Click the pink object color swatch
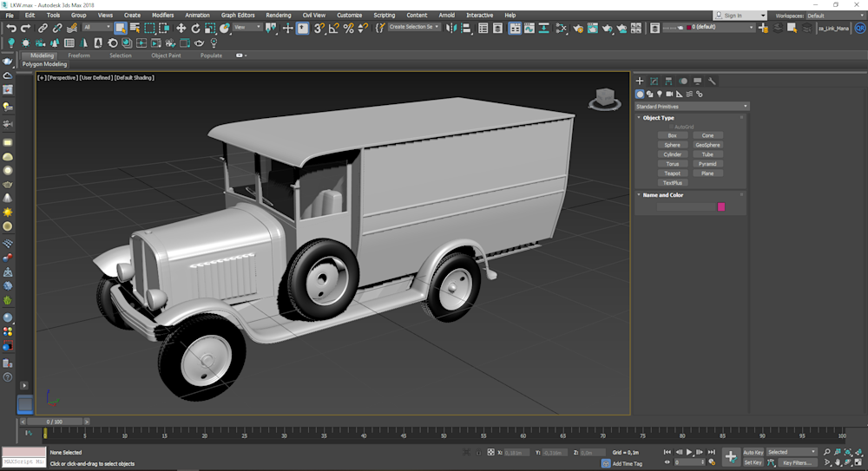This screenshot has height=471, width=868. [x=720, y=206]
